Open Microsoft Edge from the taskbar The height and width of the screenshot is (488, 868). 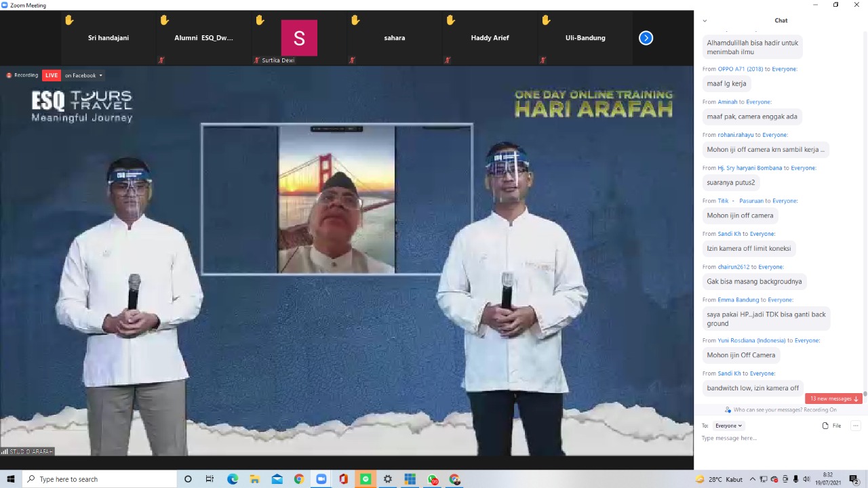233,479
